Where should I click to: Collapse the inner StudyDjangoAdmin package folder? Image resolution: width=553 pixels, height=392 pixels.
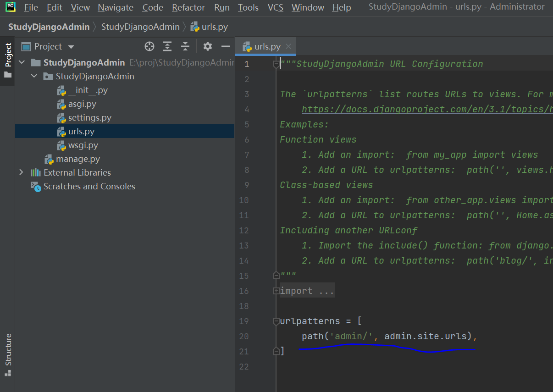34,76
